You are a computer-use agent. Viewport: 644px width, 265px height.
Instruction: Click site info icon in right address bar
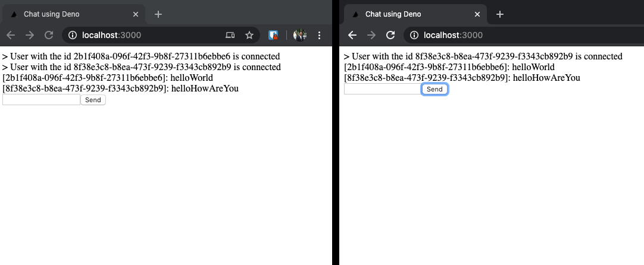click(414, 35)
